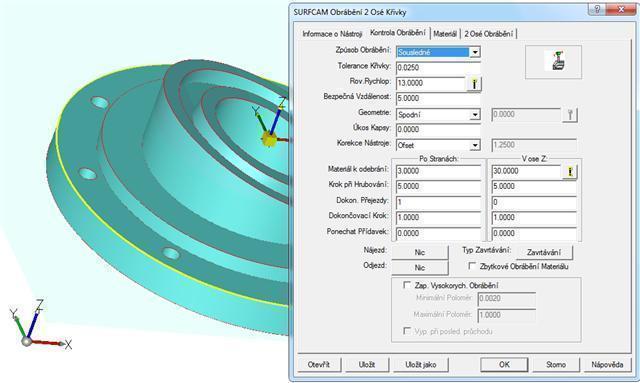Click the Bezpečná Vzdálenost field
Viewport: 640px width, 383px height.
[x=438, y=98]
